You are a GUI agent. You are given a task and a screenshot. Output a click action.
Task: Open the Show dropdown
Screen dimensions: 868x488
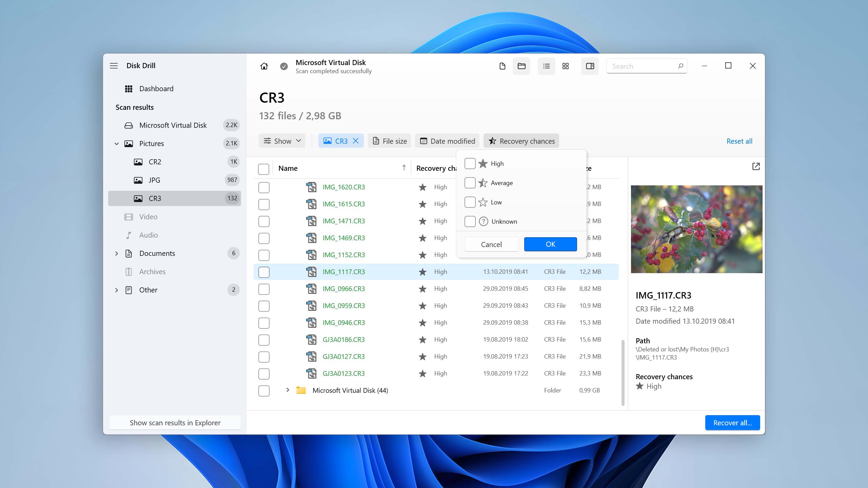tap(282, 141)
